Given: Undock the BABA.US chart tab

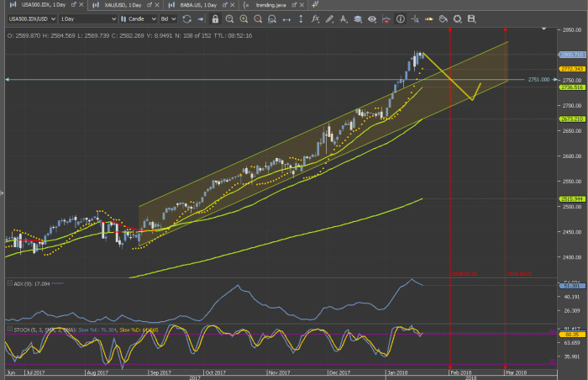Looking at the screenshot, I should pos(225,5).
